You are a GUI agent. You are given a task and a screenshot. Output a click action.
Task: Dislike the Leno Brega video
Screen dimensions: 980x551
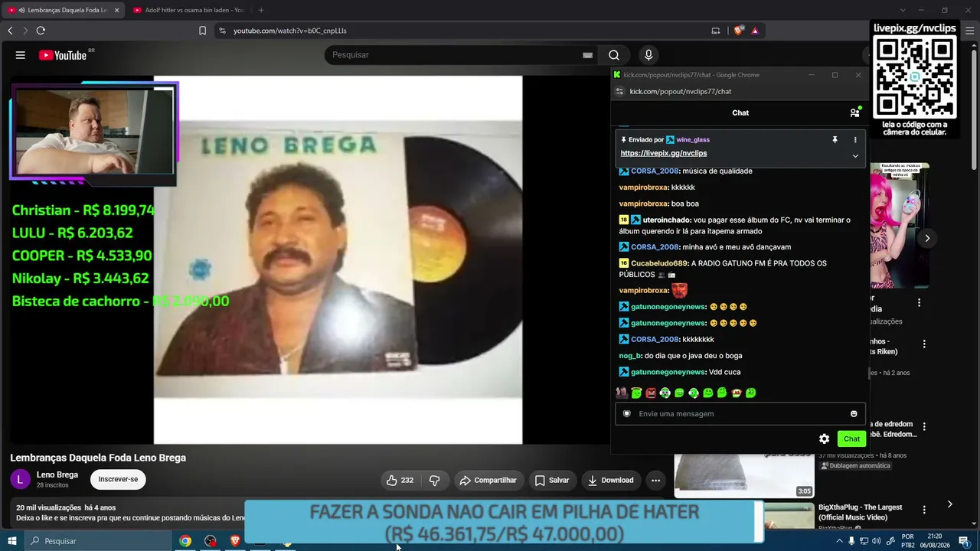(434, 481)
